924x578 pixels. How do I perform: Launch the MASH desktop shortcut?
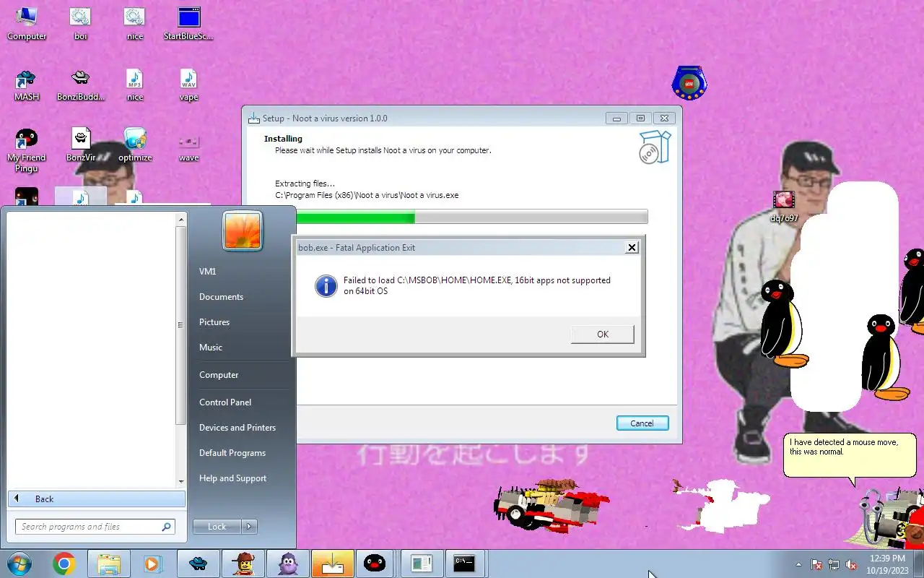(x=27, y=85)
